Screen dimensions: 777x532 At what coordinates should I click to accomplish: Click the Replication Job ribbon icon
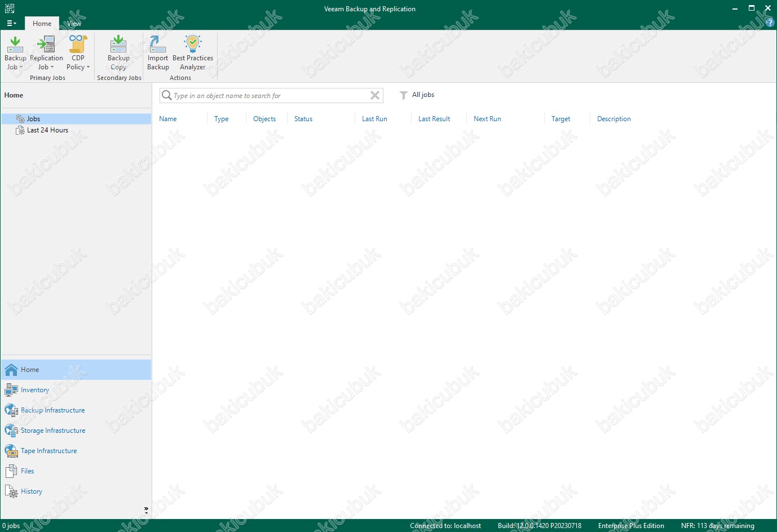46,44
